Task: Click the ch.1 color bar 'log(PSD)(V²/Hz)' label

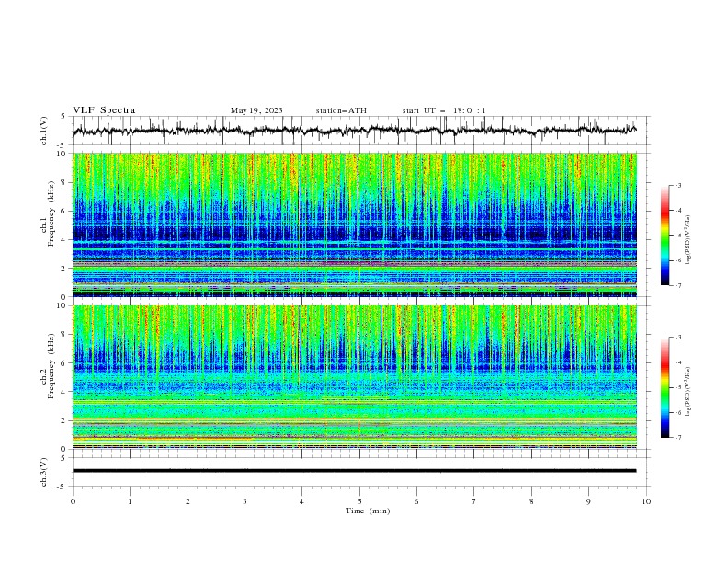Action: (x=688, y=240)
